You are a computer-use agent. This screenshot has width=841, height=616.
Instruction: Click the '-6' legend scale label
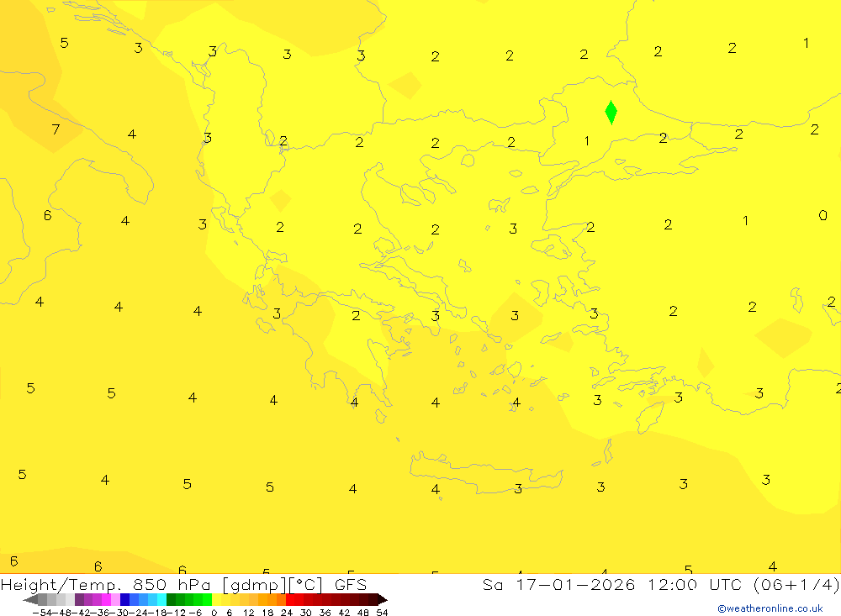click(x=195, y=613)
